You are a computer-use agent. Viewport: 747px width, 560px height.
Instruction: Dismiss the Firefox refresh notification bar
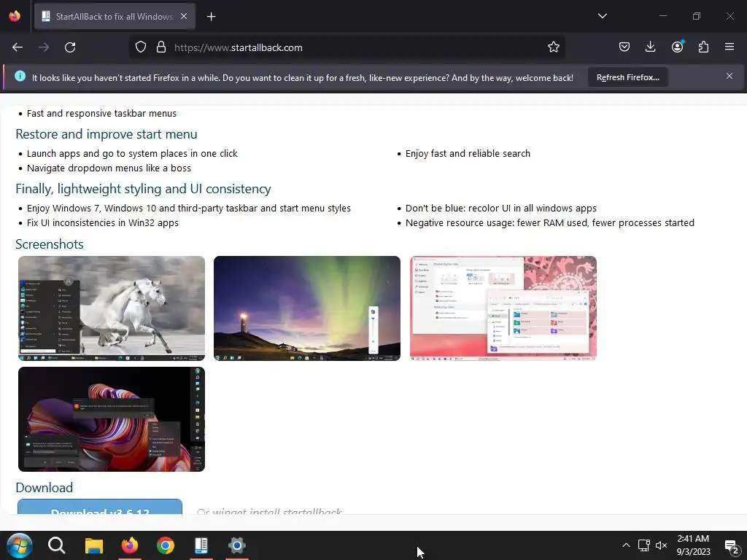(729, 76)
